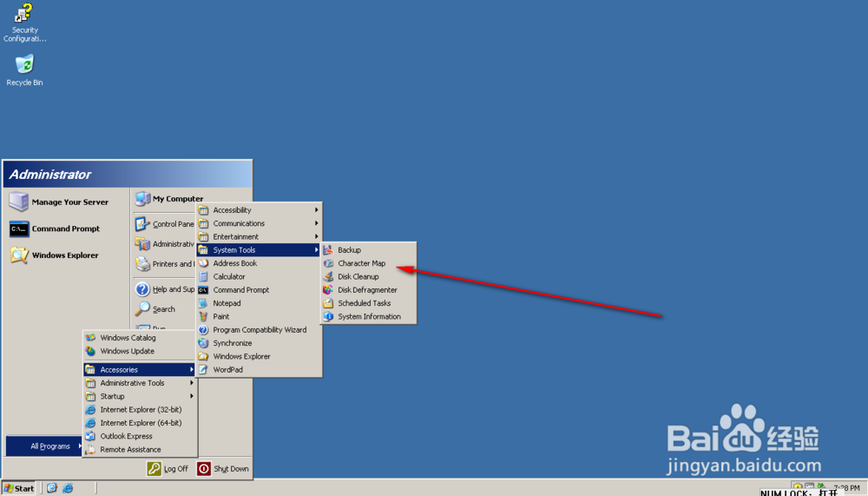Open Notepad via its icon
The width and height of the screenshot is (868, 496).
coord(203,303)
